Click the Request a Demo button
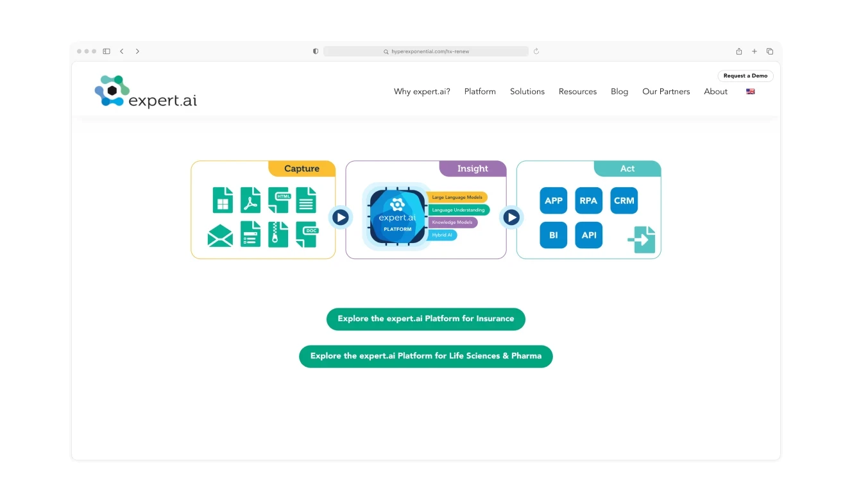This screenshot has height=504, width=852. click(x=745, y=76)
